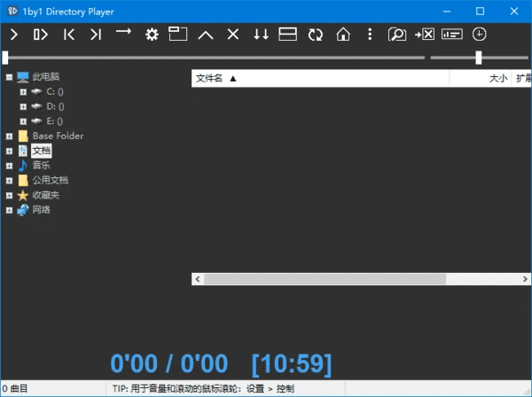Click the clock timer icon

point(480,35)
